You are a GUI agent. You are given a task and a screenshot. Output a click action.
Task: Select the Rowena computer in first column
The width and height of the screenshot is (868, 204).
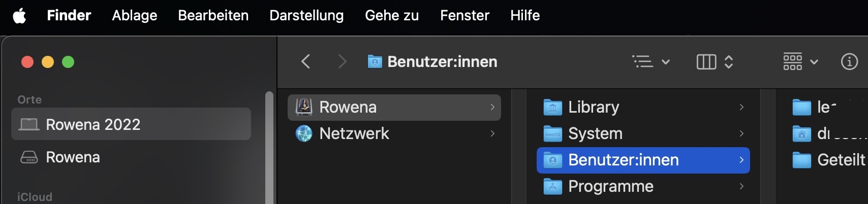[x=348, y=107]
